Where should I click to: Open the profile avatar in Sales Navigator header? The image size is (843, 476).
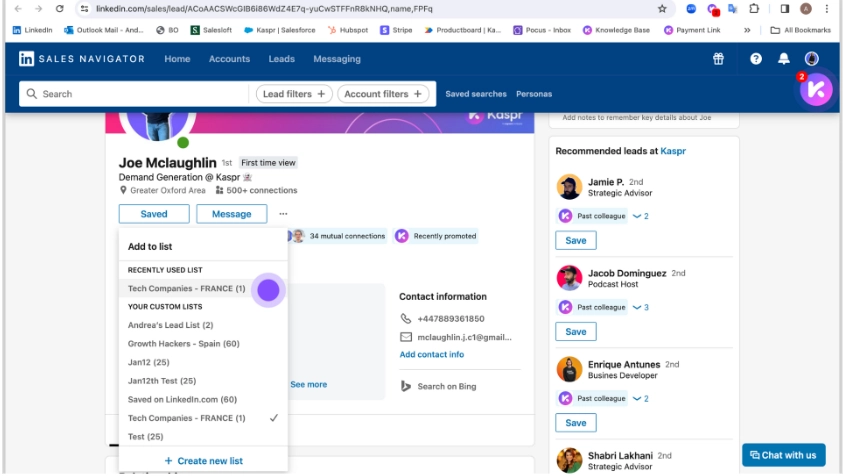pyautogui.click(x=812, y=59)
